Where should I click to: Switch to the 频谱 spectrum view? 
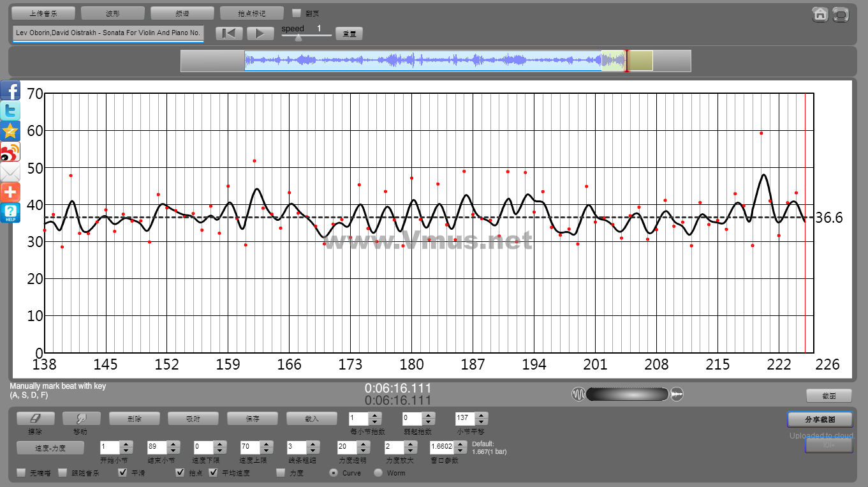click(182, 13)
